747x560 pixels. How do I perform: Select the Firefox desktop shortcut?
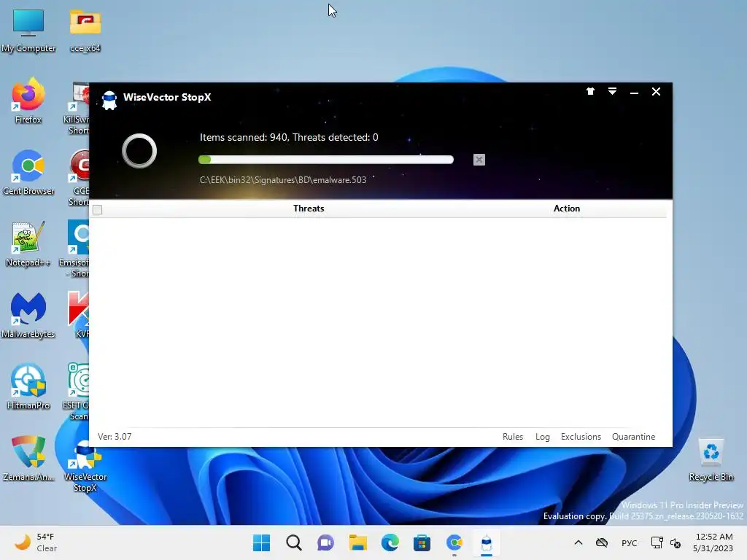click(x=28, y=101)
